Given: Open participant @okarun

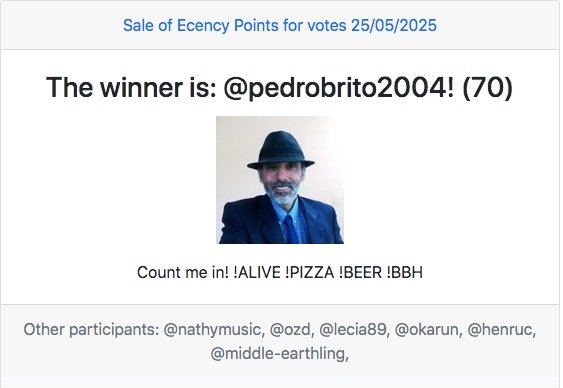Looking at the screenshot, I should coord(429,330).
